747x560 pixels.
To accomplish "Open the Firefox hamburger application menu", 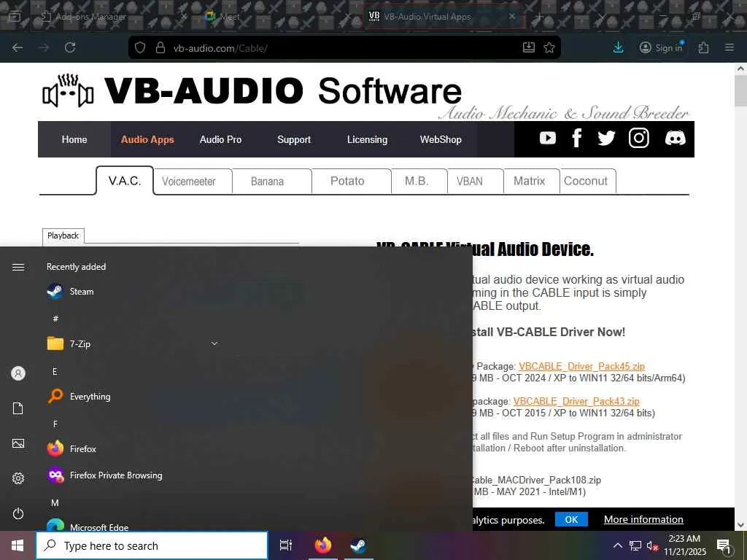I will click(x=729, y=47).
